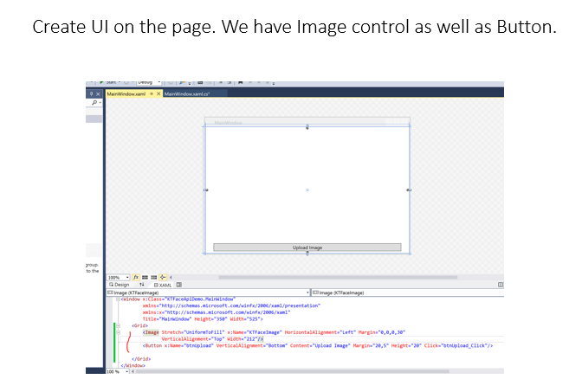
Task: Open the right Image (KTFaceImage) member dropdown
Action: click(500, 292)
